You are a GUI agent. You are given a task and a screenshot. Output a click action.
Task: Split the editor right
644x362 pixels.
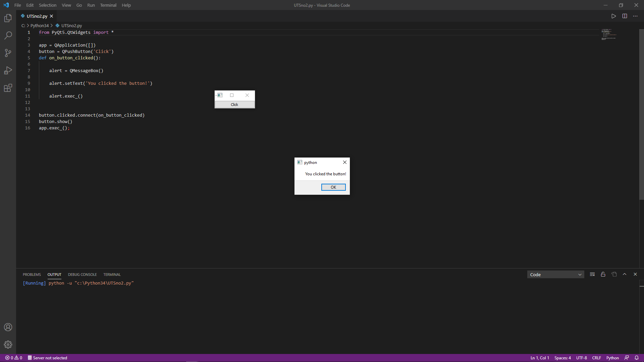pos(625,16)
